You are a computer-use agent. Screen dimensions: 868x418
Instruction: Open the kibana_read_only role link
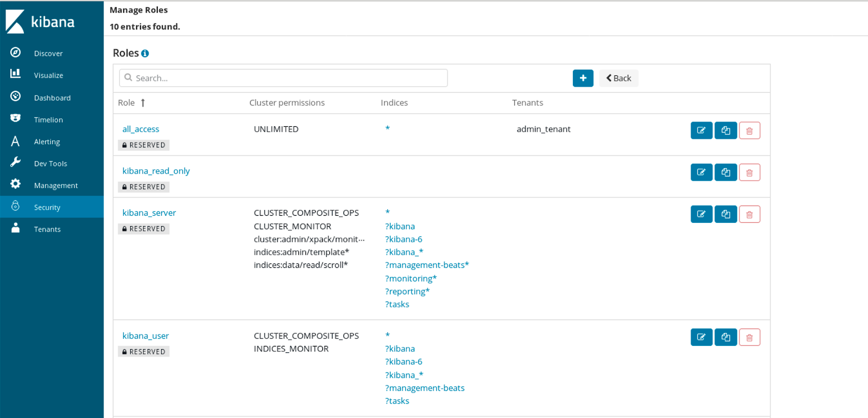(x=156, y=171)
